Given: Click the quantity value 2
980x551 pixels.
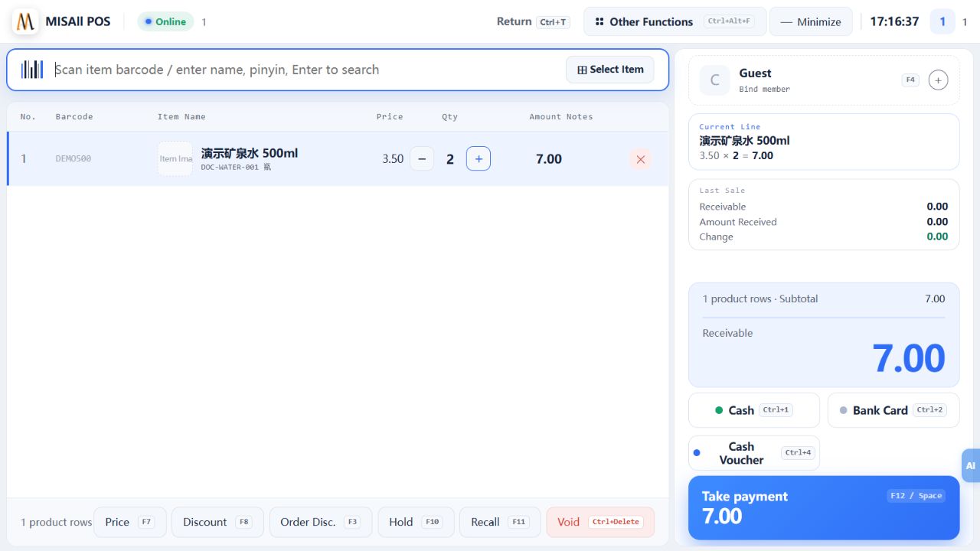Looking at the screenshot, I should pyautogui.click(x=450, y=159).
